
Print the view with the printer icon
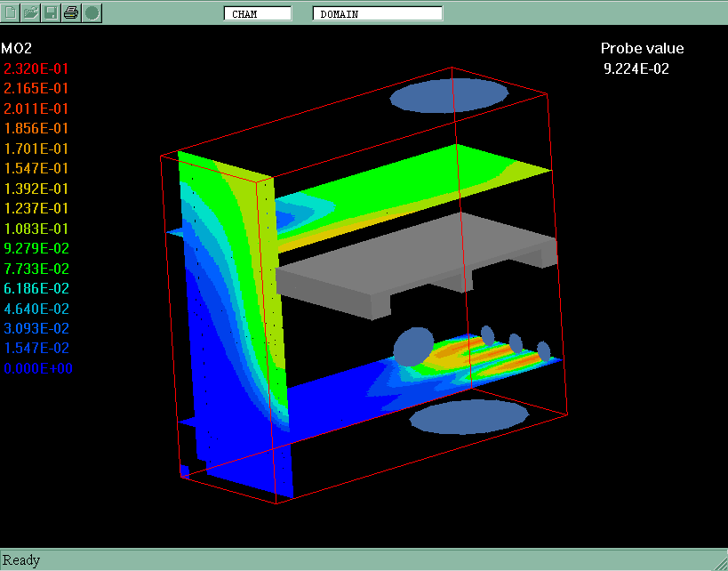[71, 12]
